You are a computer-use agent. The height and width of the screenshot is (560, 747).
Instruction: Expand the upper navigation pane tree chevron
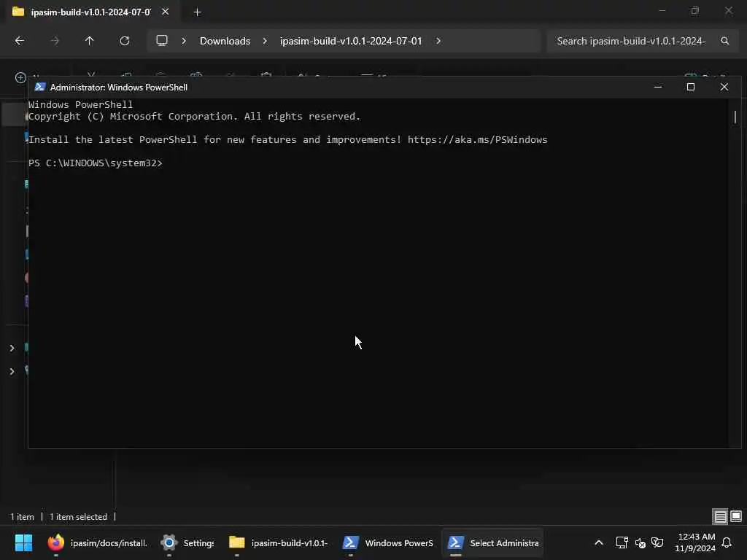[12, 349]
